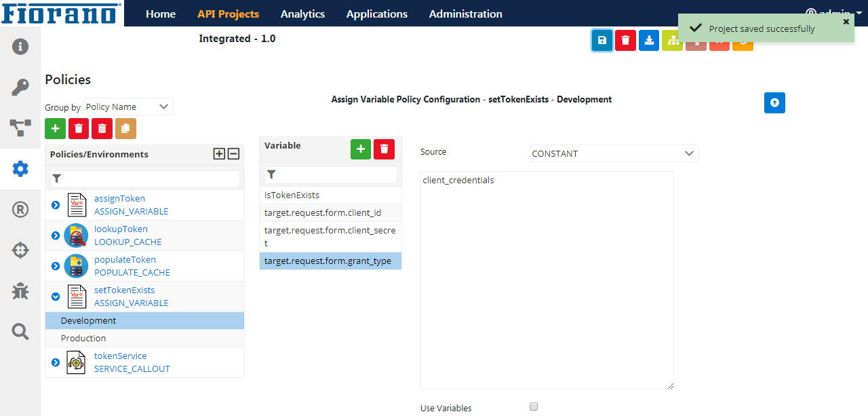The width and height of the screenshot is (868, 416).
Task: Click the assignToken policy document icon
Action: 76,205
